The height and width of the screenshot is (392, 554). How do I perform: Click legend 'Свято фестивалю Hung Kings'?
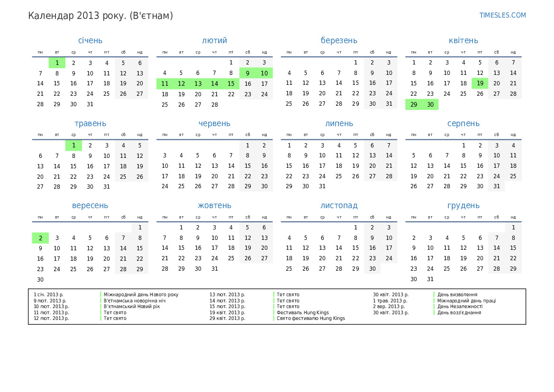coord(311,318)
